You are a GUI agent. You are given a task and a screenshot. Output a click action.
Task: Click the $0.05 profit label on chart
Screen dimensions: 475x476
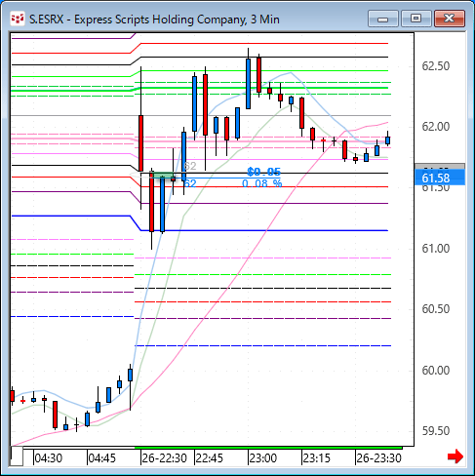pyautogui.click(x=263, y=172)
